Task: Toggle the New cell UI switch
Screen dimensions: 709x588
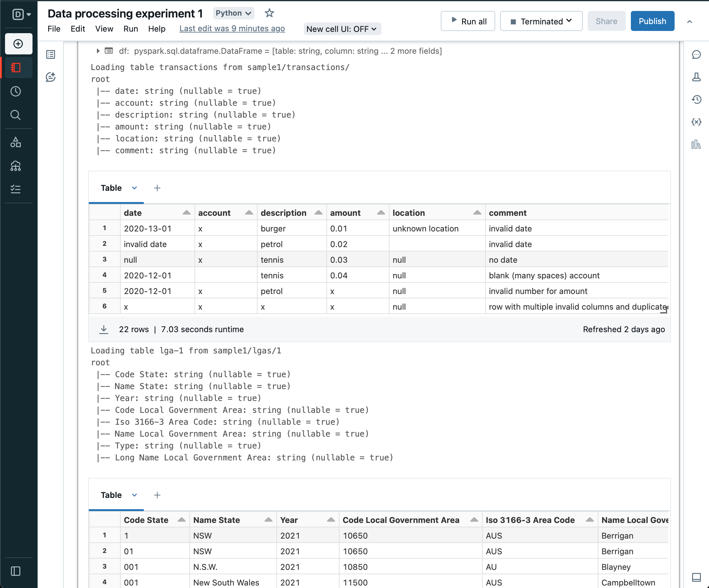Action: (342, 29)
